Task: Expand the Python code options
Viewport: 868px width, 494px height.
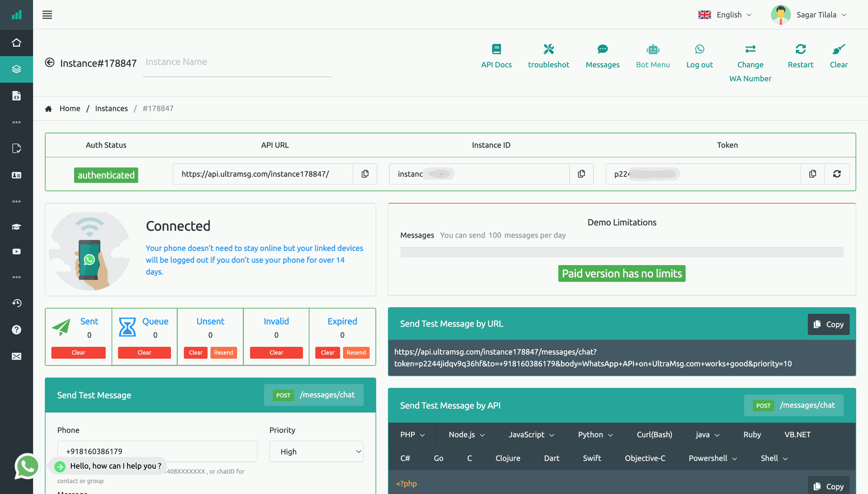Action: 595,435
